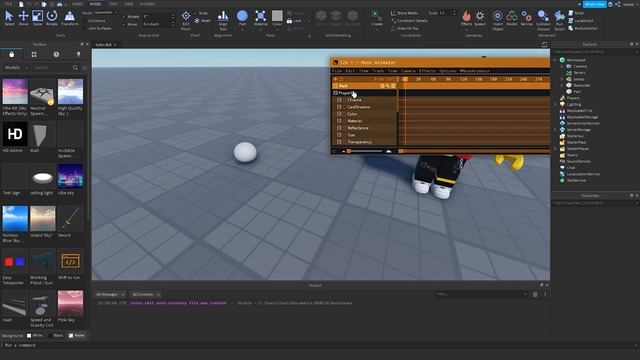Image resolution: width=640 pixels, height=360 pixels.
Task: Activate the Move tool
Action: [x=23, y=18]
